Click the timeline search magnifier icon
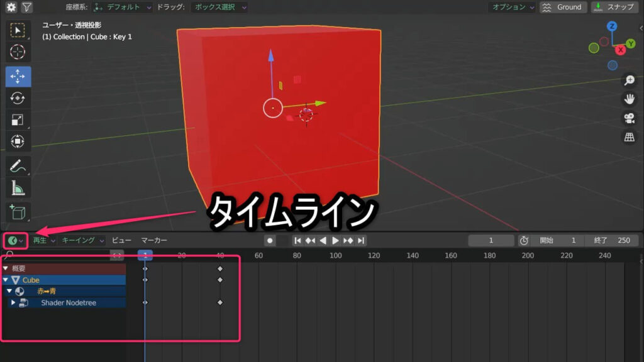The height and width of the screenshot is (362, 644). point(9,255)
